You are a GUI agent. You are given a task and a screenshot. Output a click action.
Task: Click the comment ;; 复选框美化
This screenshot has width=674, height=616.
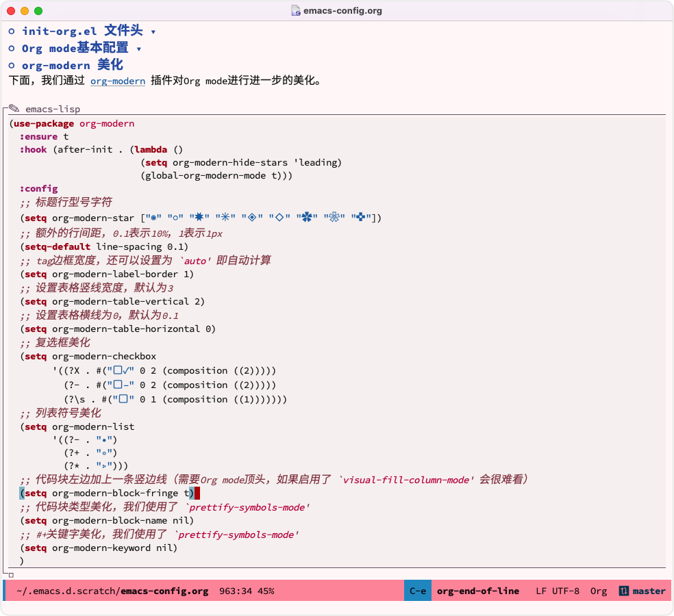[x=55, y=342]
